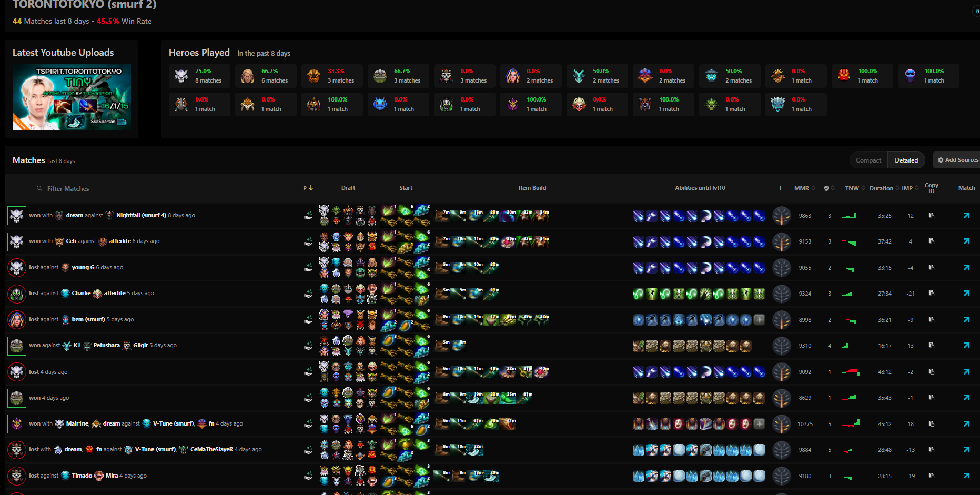The height and width of the screenshot is (495, 980).
Task: Click the gear icon in Add Sources
Action: tap(941, 160)
